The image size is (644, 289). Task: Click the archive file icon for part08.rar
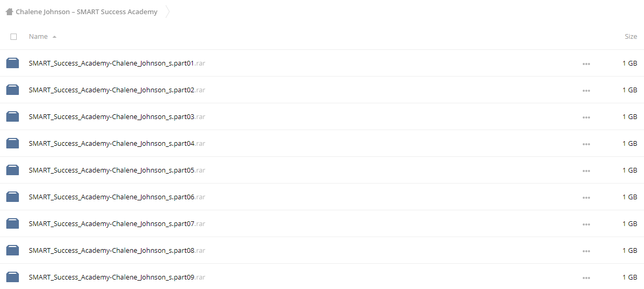point(13,251)
